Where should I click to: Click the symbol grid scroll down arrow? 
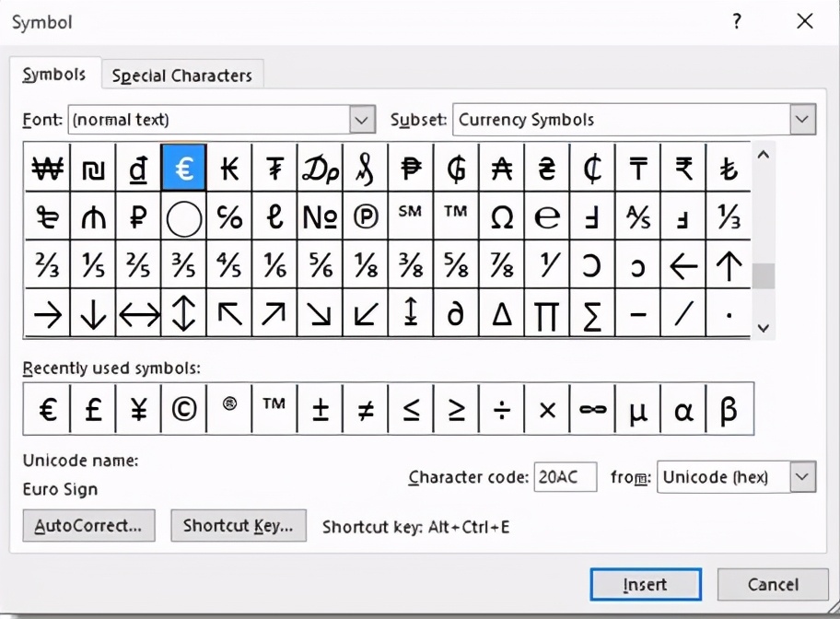click(x=764, y=327)
